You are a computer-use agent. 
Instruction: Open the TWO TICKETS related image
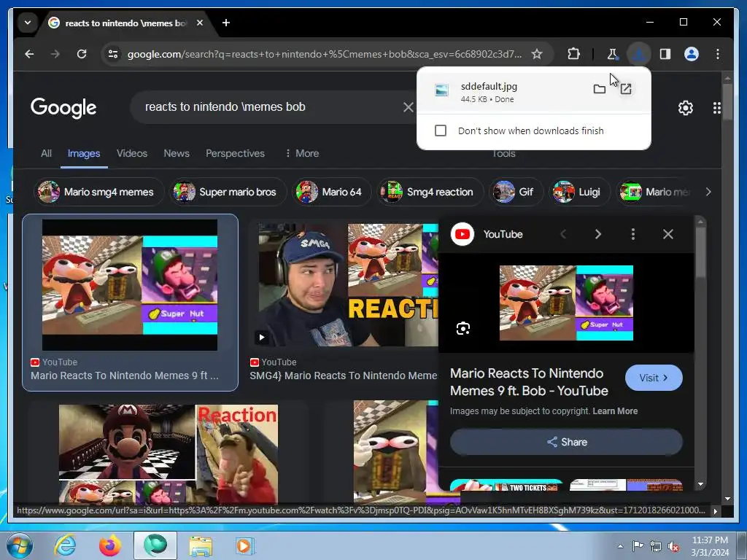(x=506, y=485)
